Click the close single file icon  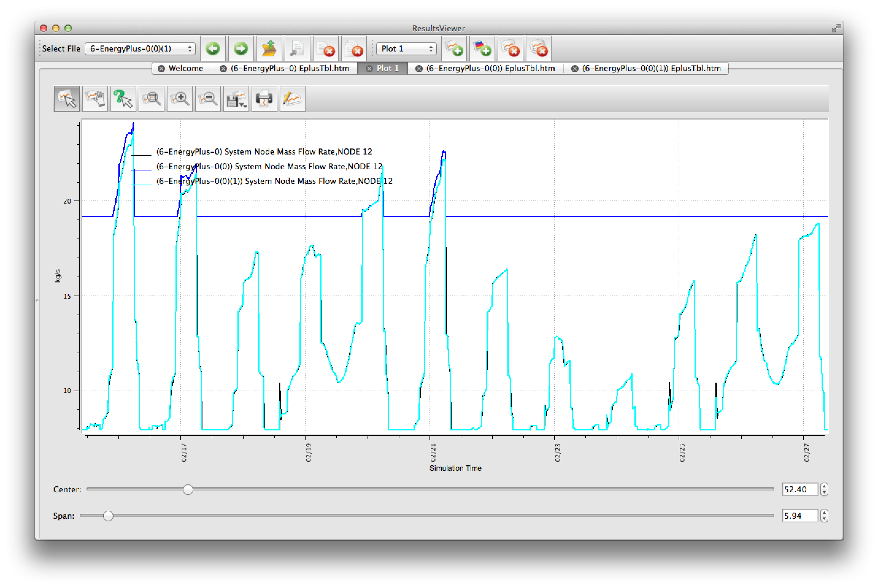(326, 48)
